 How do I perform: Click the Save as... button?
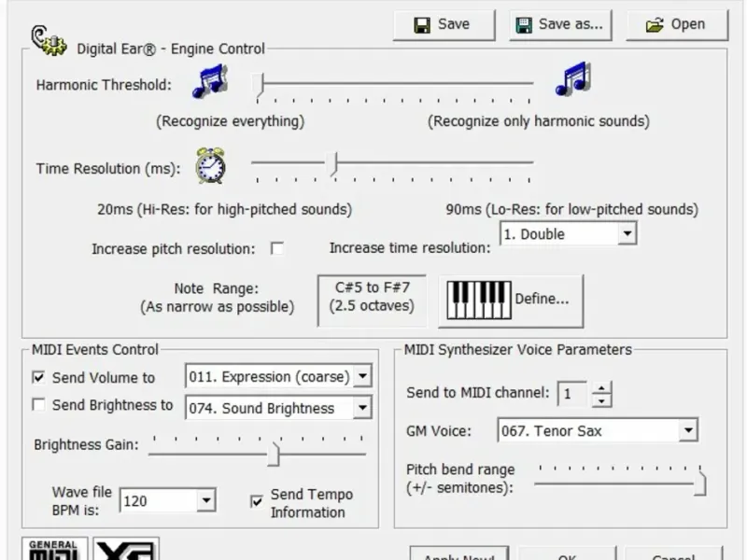560,25
